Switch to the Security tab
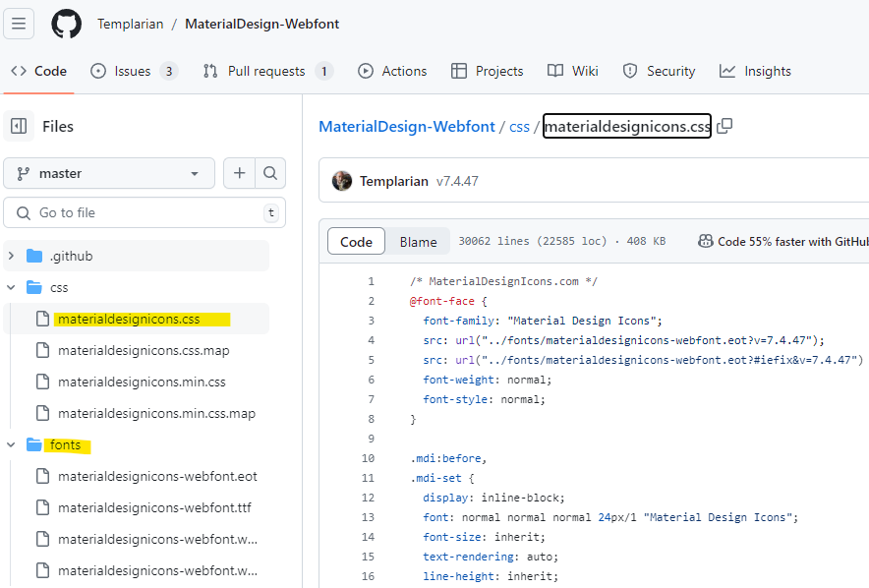The image size is (869, 588). pyautogui.click(x=659, y=71)
